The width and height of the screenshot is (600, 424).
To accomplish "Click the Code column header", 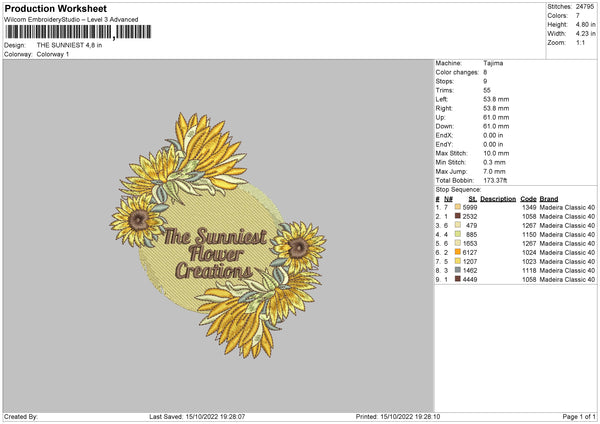I will (528, 199).
